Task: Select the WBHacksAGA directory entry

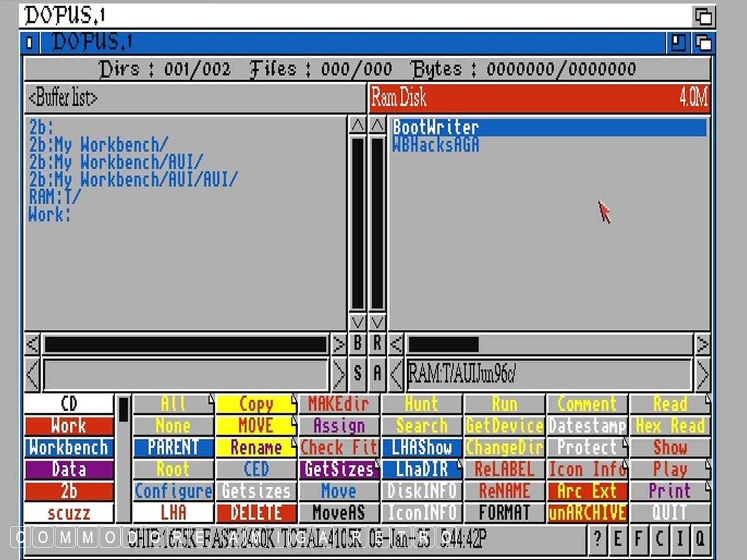Action: tap(435, 145)
